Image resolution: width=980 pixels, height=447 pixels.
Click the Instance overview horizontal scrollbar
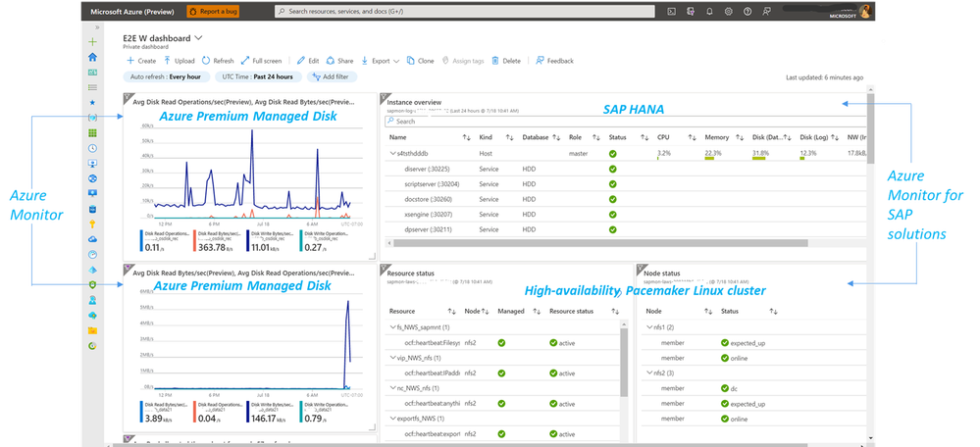point(598,243)
